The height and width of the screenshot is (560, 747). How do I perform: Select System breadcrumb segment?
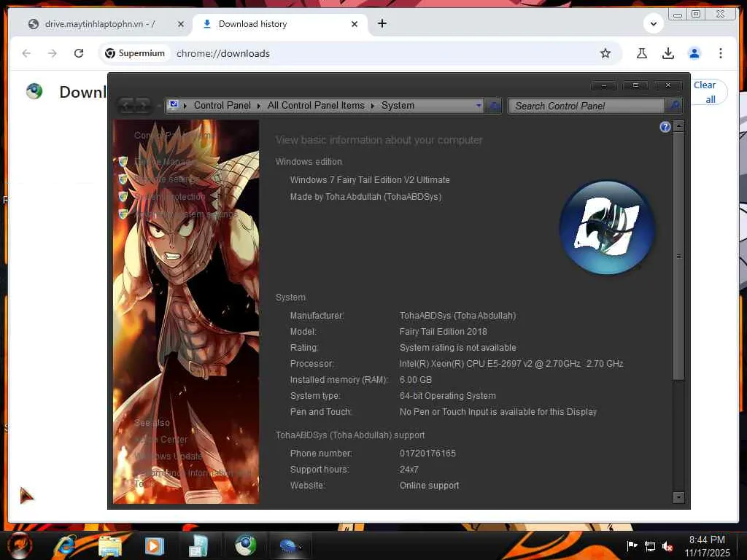click(x=398, y=105)
